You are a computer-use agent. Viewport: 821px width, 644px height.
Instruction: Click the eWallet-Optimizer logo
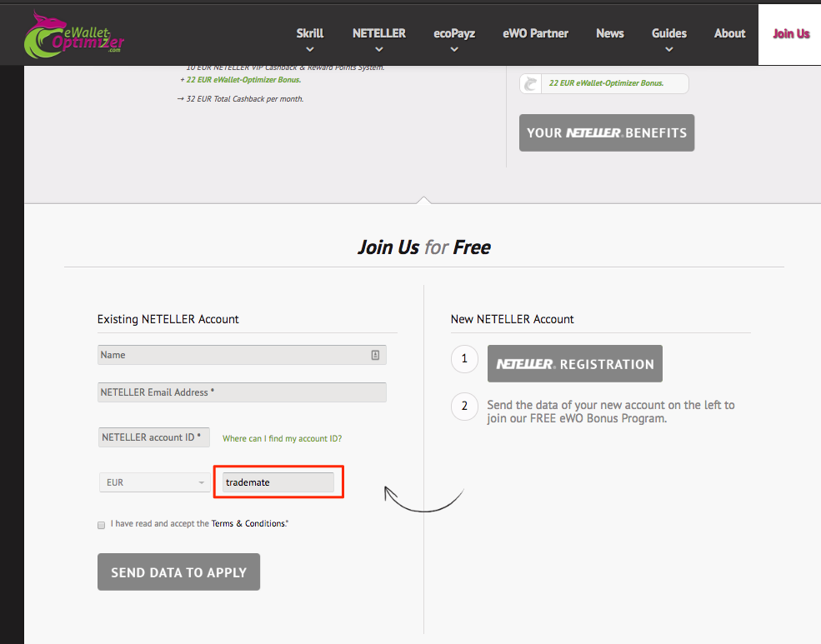pyautogui.click(x=74, y=34)
